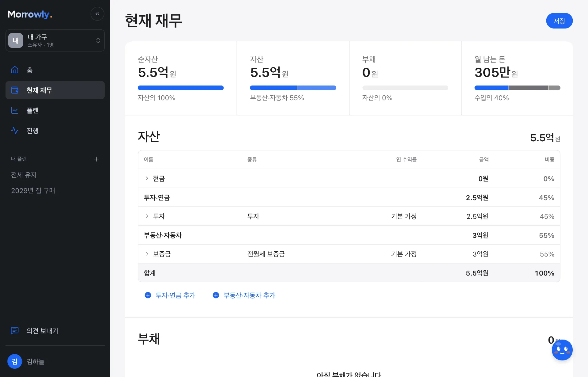588x377 pixels.
Task: Click the 부채 empty progress bar
Action: coord(405,88)
